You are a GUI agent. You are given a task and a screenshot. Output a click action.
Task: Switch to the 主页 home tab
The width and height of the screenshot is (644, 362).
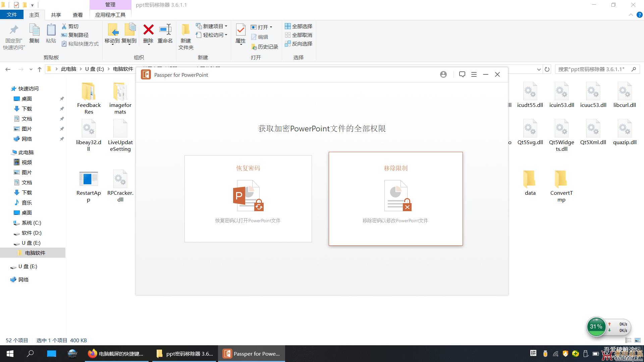tap(34, 15)
